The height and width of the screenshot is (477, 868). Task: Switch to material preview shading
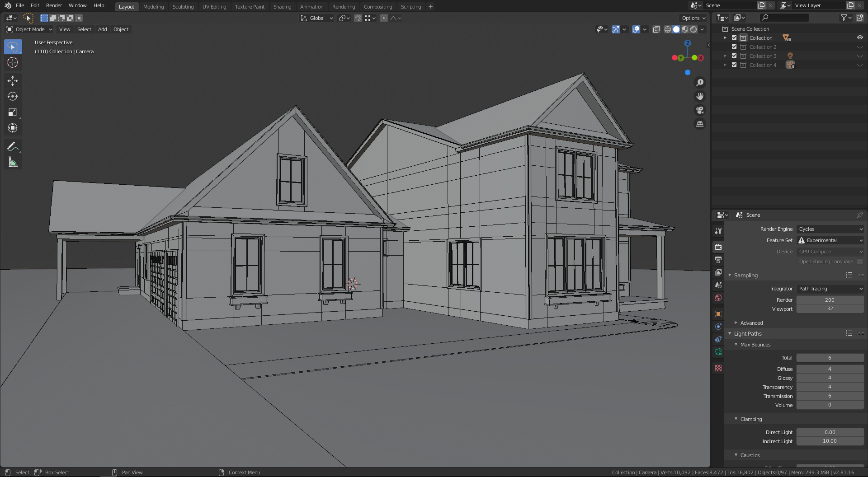tap(685, 29)
